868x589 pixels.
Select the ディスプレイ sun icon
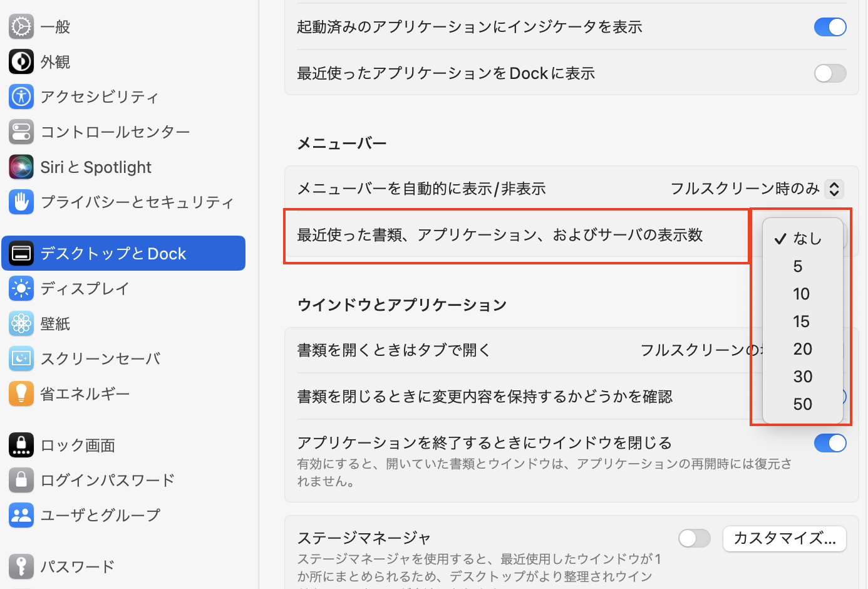(21, 288)
